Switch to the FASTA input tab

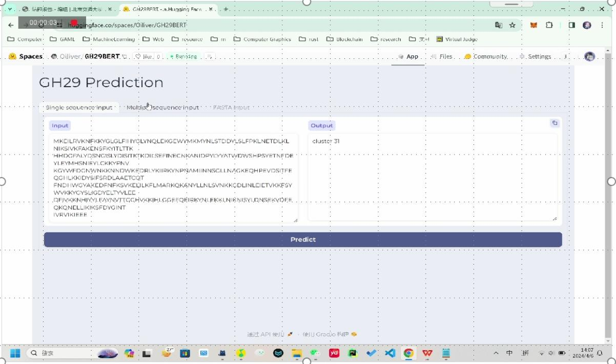tap(231, 108)
